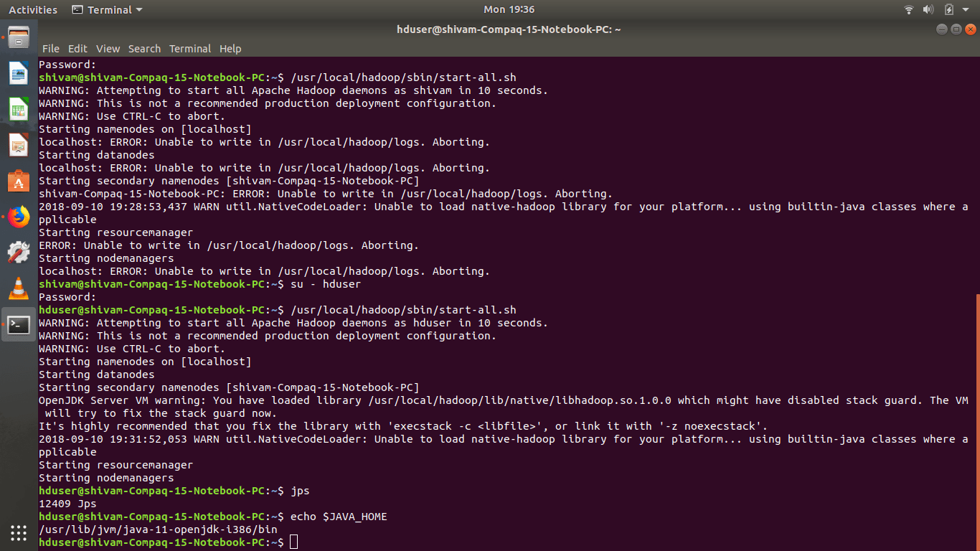
Task: Launch Firefox from the dock
Action: click(x=19, y=217)
